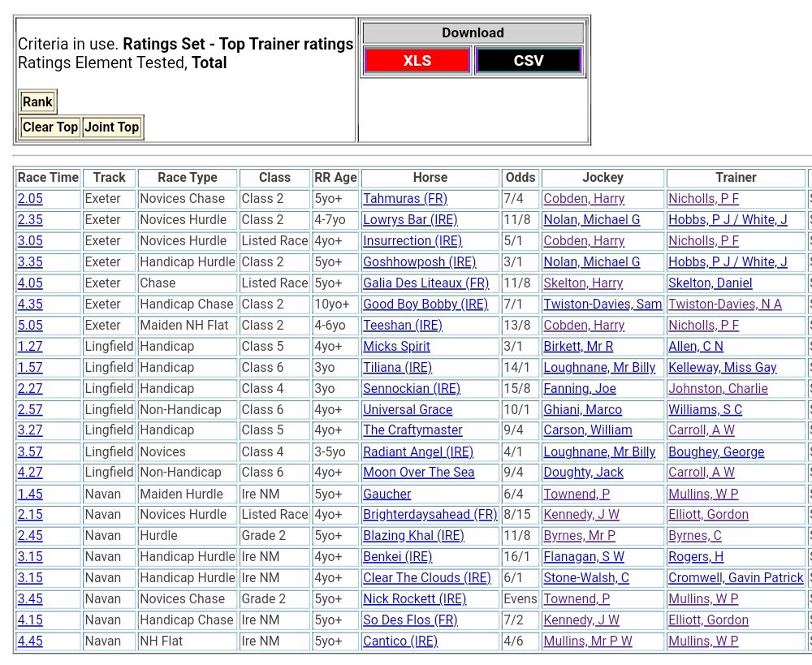The width and height of the screenshot is (812, 665).
Task: Download ratings as XLS file
Action: click(x=417, y=61)
